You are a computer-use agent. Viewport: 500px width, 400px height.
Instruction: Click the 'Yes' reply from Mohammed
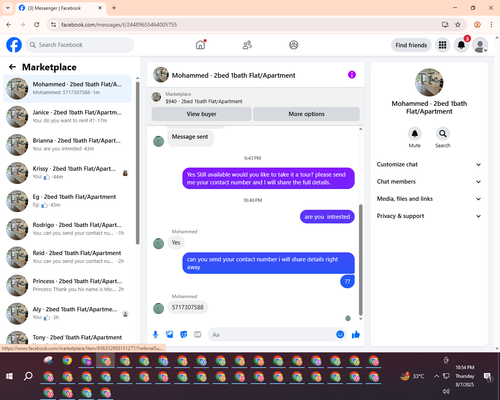pyautogui.click(x=176, y=243)
